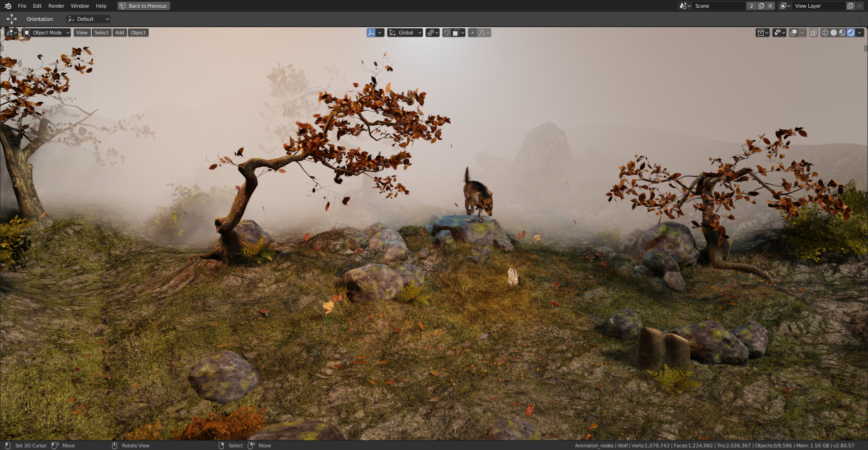Click the 'Set 3D Cursor' status bar label

tap(31, 445)
